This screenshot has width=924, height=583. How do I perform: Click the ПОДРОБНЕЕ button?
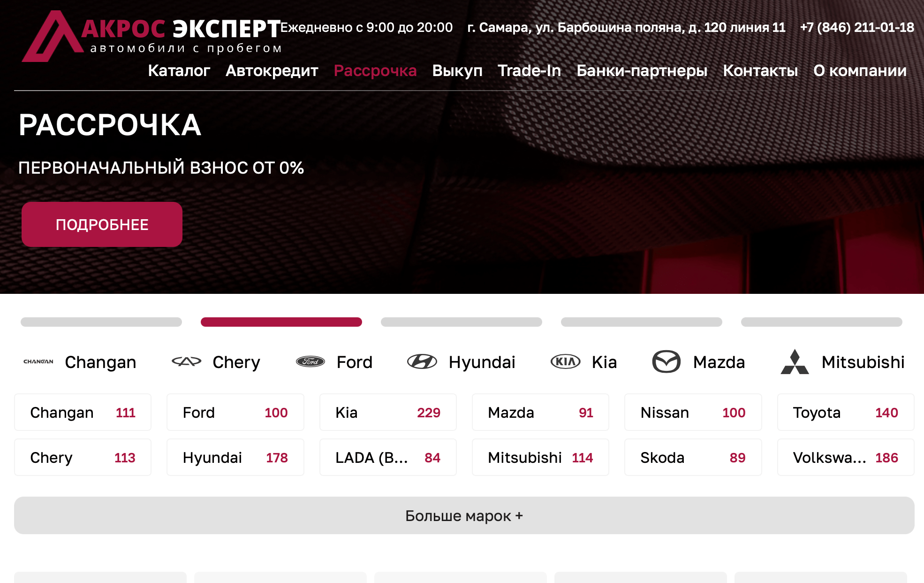pos(102,224)
